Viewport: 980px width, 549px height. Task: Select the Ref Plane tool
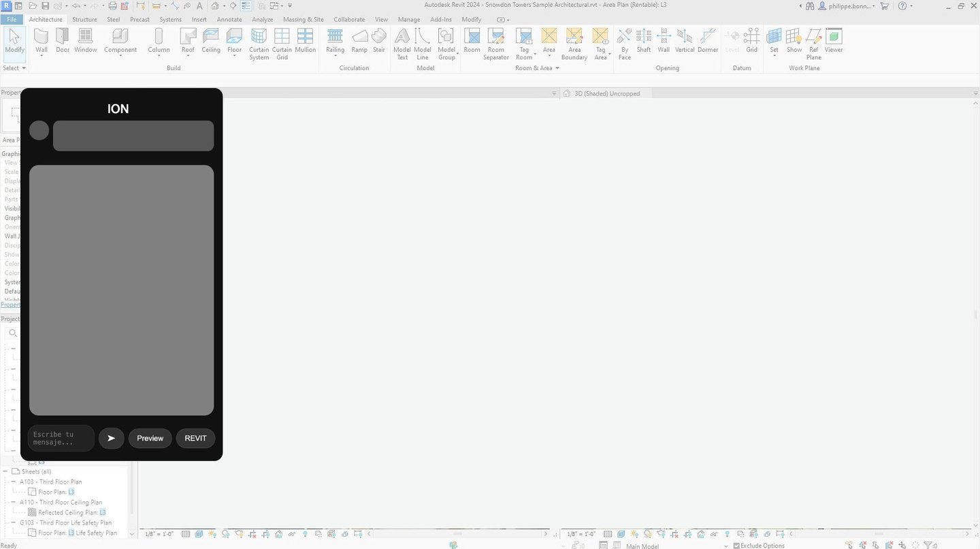[814, 44]
